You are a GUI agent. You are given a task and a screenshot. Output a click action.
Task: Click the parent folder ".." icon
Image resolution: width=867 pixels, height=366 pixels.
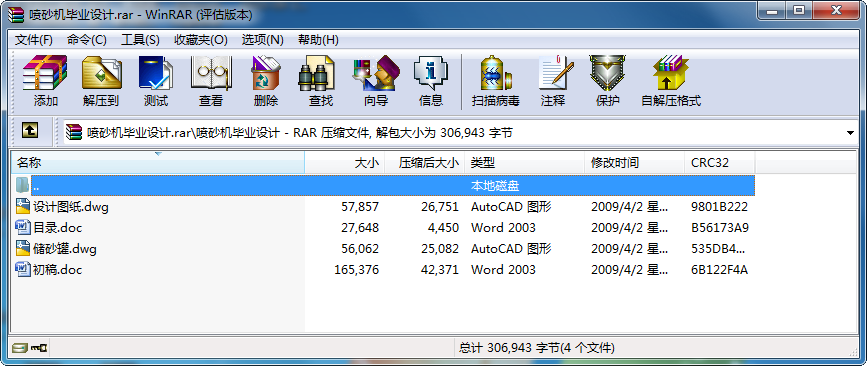point(22,185)
